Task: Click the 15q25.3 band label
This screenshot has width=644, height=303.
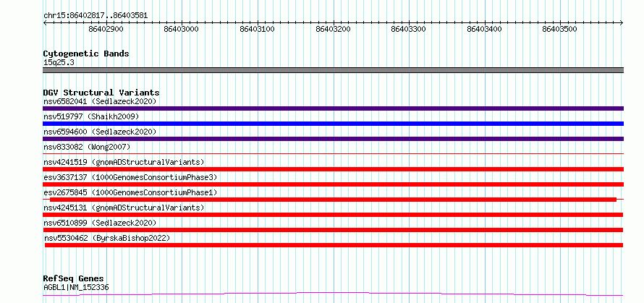Action: tap(59, 63)
